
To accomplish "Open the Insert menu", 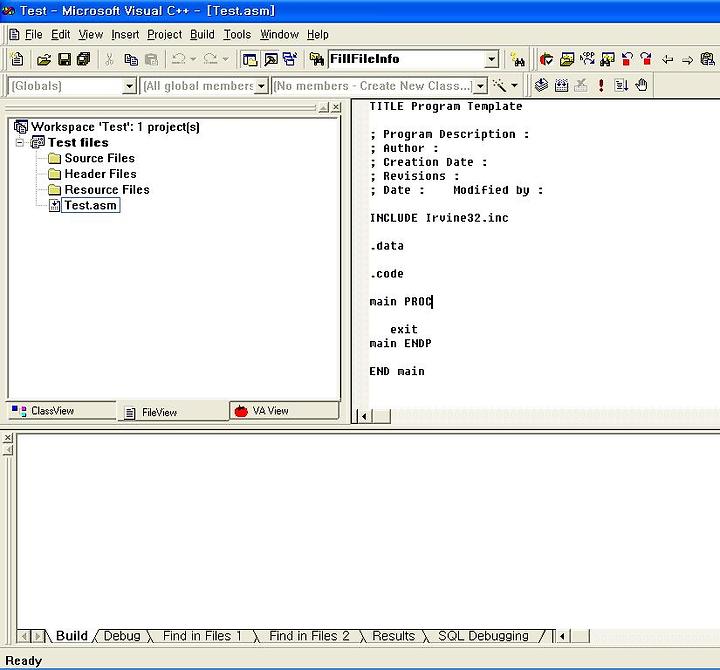I will (x=125, y=34).
